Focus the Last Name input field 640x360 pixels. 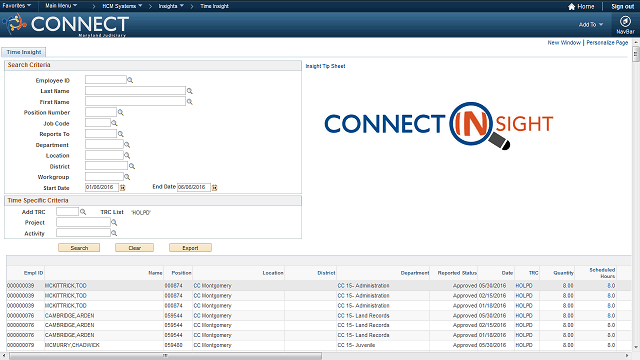tap(135, 91)
